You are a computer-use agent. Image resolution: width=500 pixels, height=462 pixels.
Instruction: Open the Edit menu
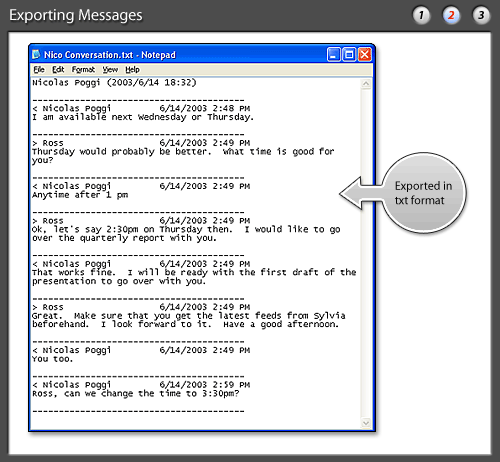point(58,70)
